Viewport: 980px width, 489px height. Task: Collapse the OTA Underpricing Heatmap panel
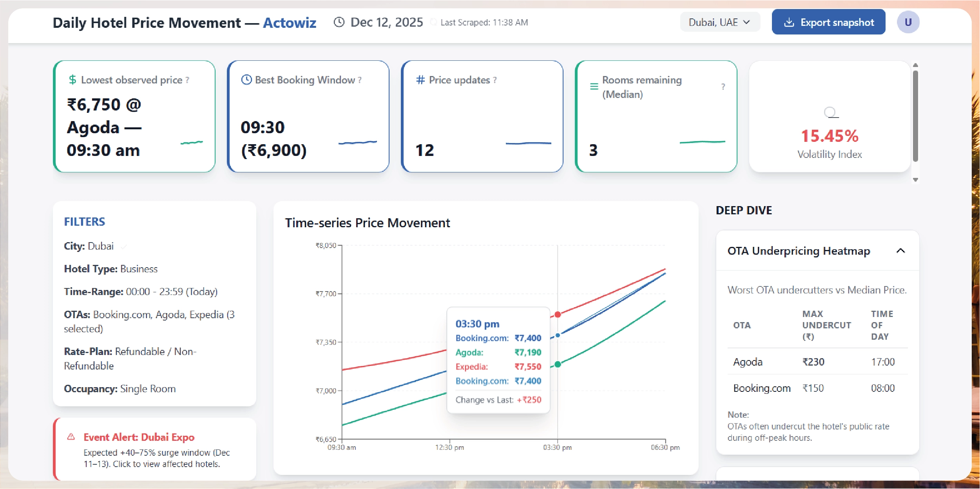[901, 251]
